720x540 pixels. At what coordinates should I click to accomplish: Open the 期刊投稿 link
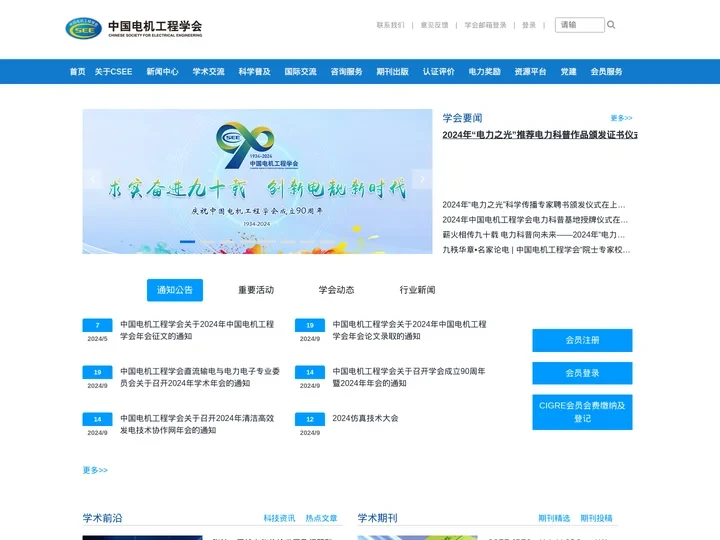[596, 518]
